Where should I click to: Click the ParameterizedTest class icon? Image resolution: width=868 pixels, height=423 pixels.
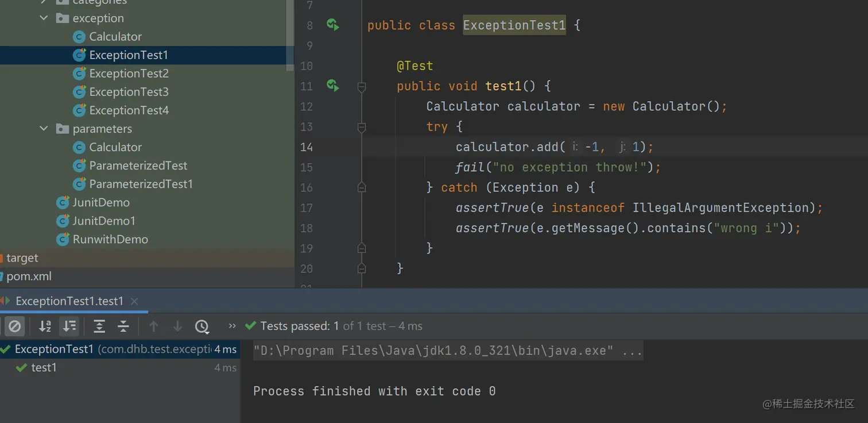click(79, 166)
